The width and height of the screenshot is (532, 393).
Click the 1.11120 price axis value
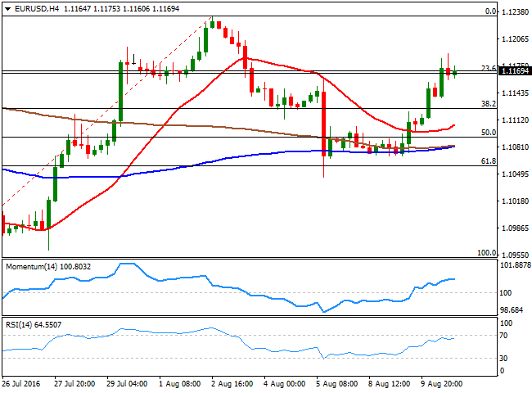pyautogui.click(x=515, y=120)
